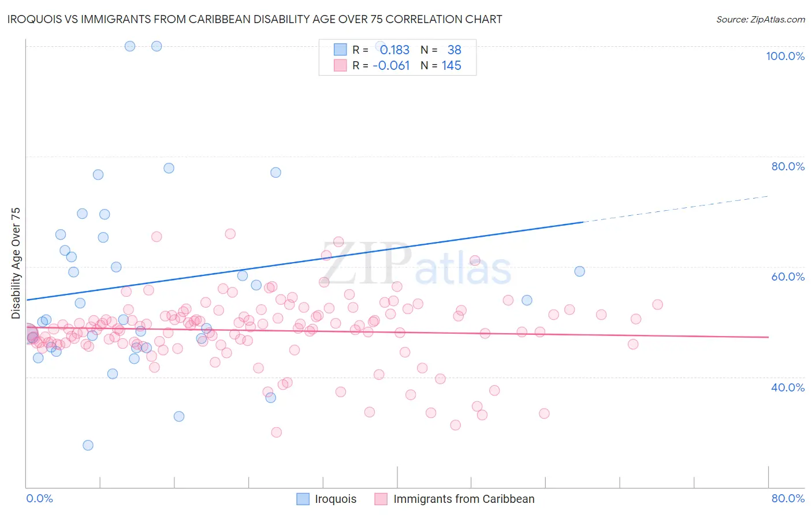Click the blue swatch beside R = 0.183
Viewport: 812px width, 515px height.
pyautogui.click(x=340, y=50)
